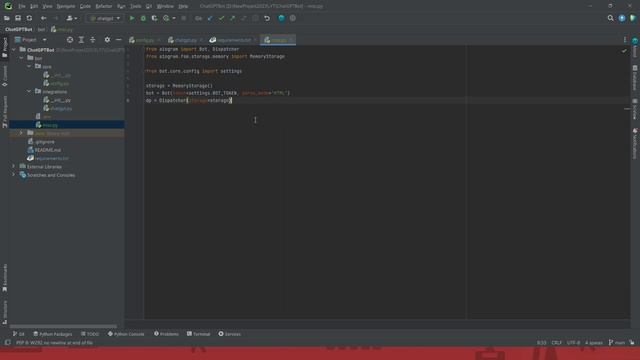Viewport: 640px width, 360px height.
Task: Open the run configuration dropdown
Action: click(x=105, y=18)
